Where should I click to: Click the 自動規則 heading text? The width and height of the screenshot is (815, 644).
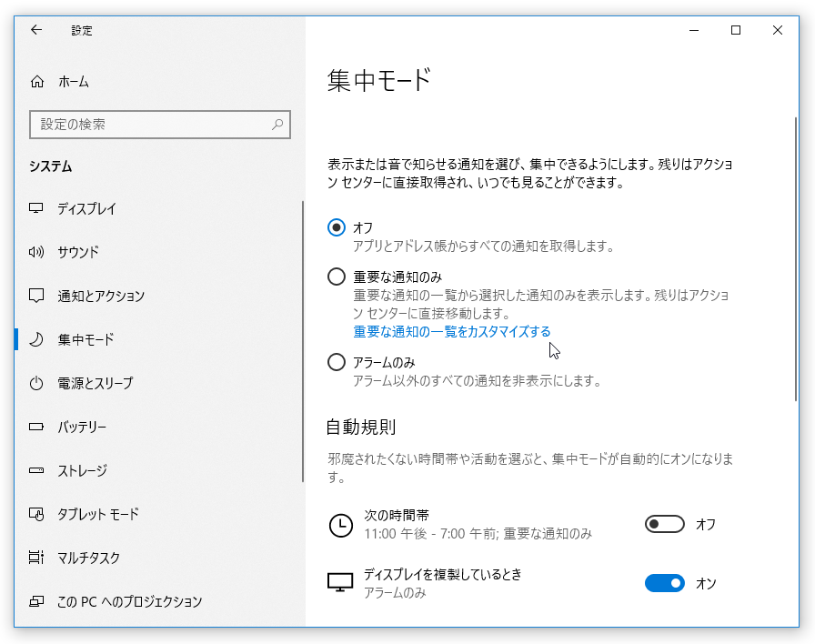coord(361,427)
